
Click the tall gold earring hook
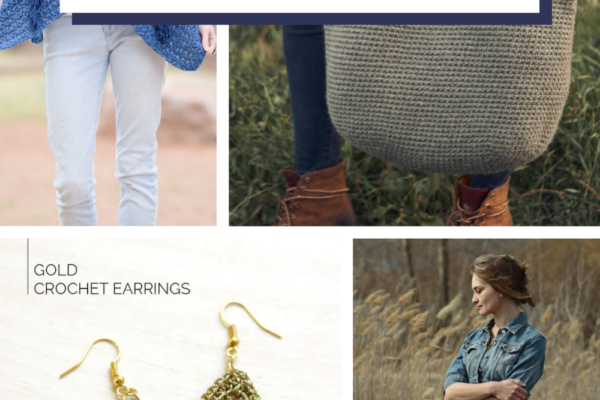tap(249, 323)
